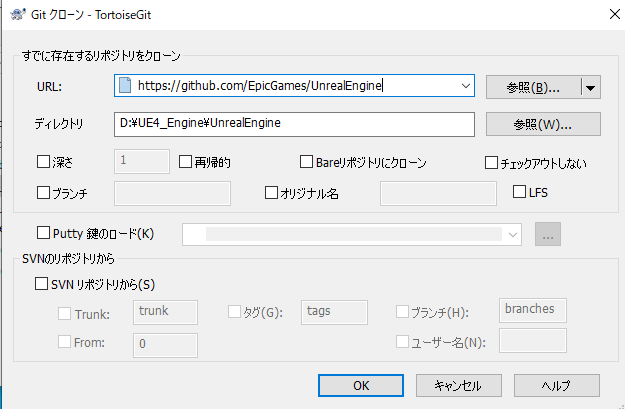Viewport: 625px width, 409px height.
Task: Enable the LFS checkbox
Action: (519, 191)
